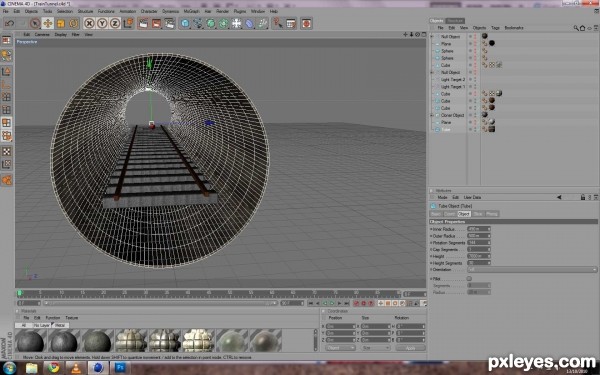Expand the second Null Object tree node

[432, 72]
